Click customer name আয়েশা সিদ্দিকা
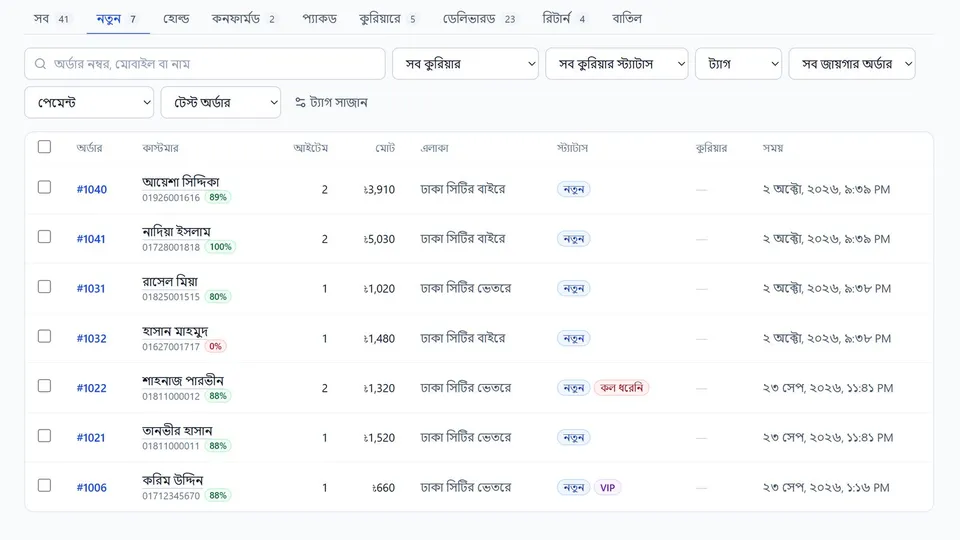 [x=181, y=182]
